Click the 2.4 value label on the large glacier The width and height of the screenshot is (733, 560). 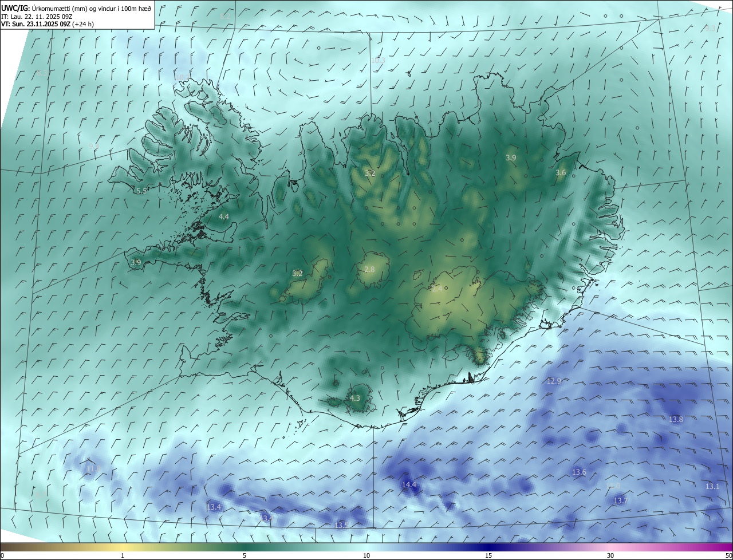coord(436,289)
